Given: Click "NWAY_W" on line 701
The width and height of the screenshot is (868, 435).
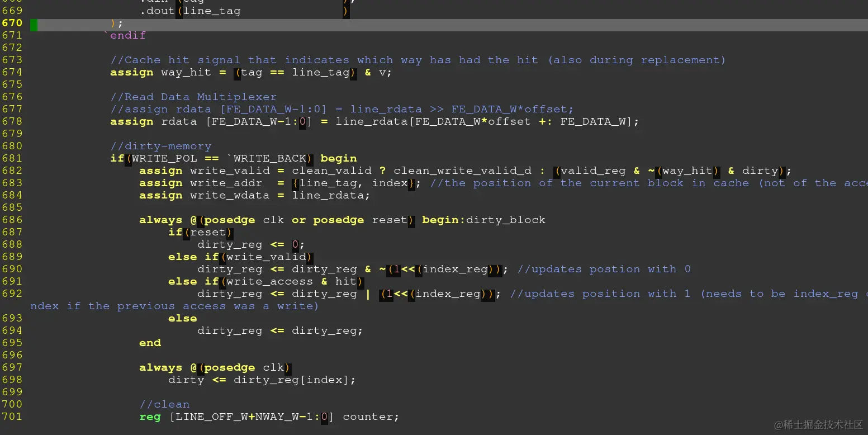Looking at the screenshot, I should coord(277,417).
